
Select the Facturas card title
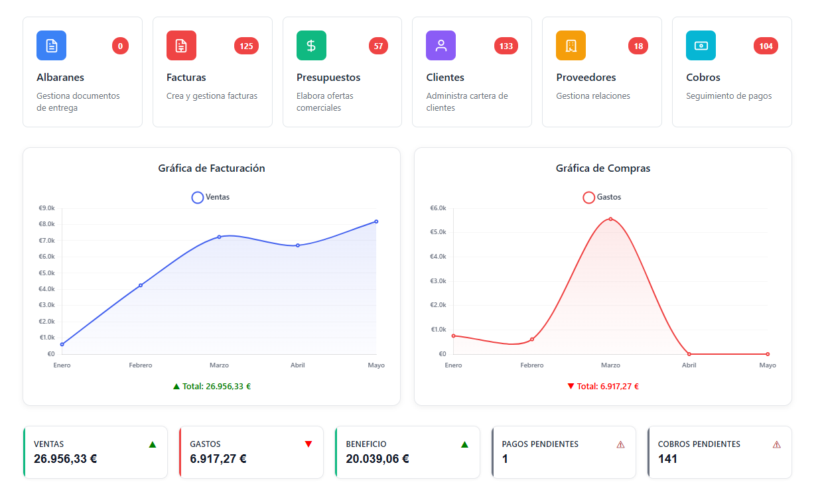(186, 78)
